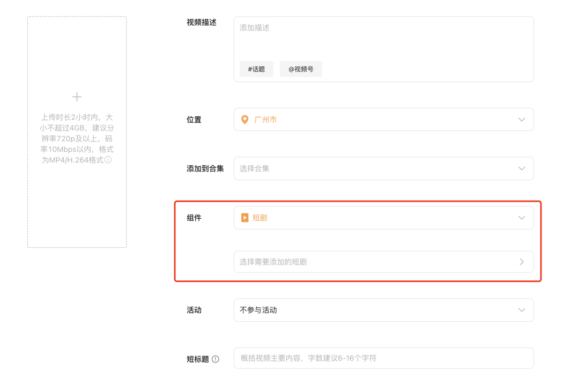
Task: Click the info icon beside 短标题
Action: pos(216,359)
